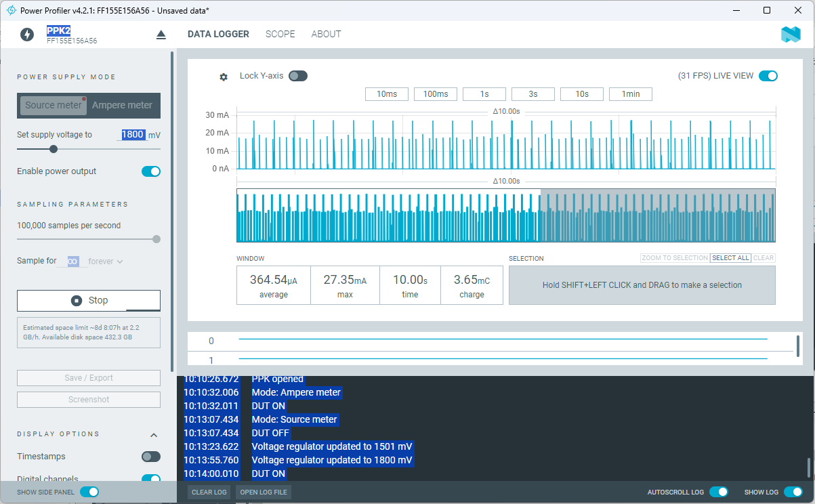This screenshot has width=815, height=504.
Task: Click the device eject triangle icon
Action: pyautogui.click(x=161, y=35)
